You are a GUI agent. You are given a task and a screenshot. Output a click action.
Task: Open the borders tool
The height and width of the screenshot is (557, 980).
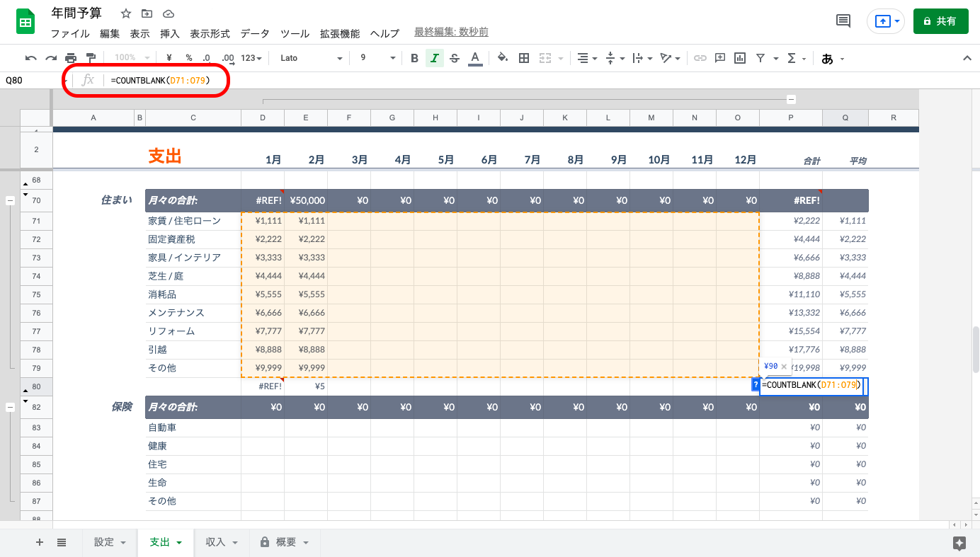pos(524,58)
